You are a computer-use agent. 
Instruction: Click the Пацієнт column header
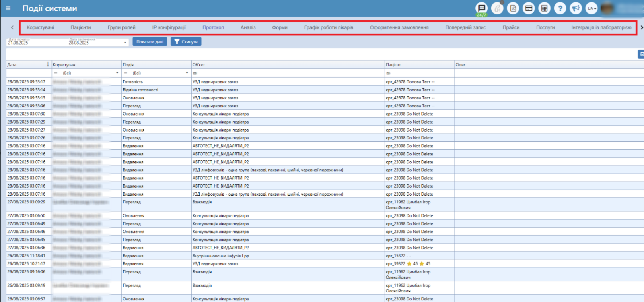(x=420, y=64)
